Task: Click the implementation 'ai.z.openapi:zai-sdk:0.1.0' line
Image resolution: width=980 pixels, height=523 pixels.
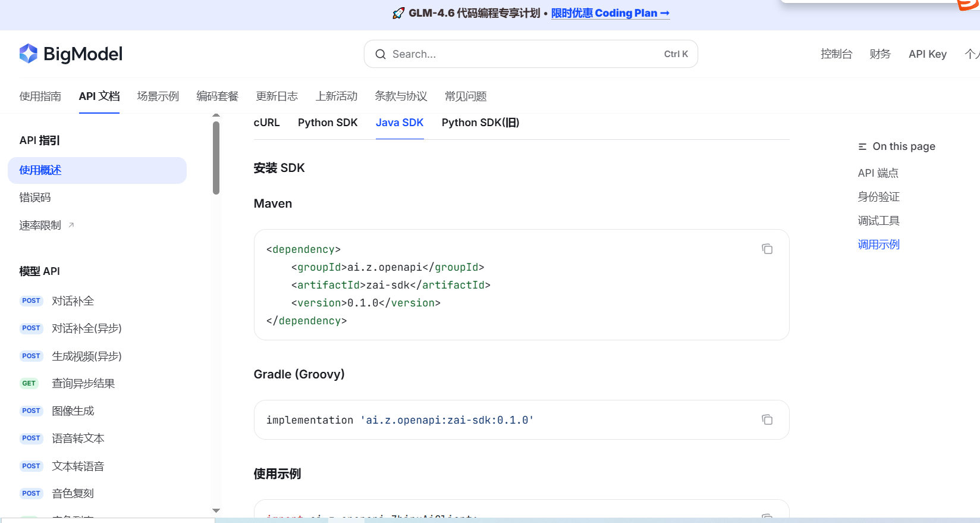Action: 400,420
